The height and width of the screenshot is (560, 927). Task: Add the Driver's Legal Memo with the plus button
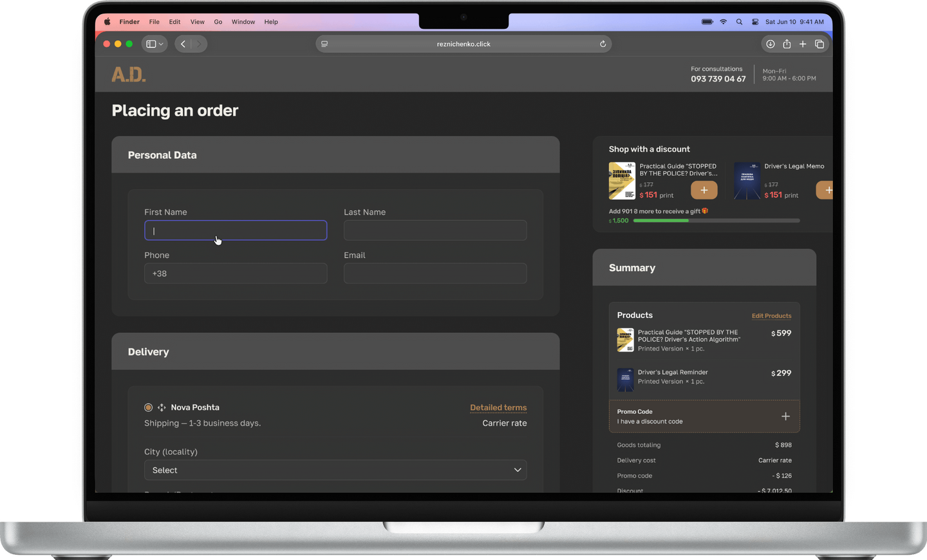(825, 190)
